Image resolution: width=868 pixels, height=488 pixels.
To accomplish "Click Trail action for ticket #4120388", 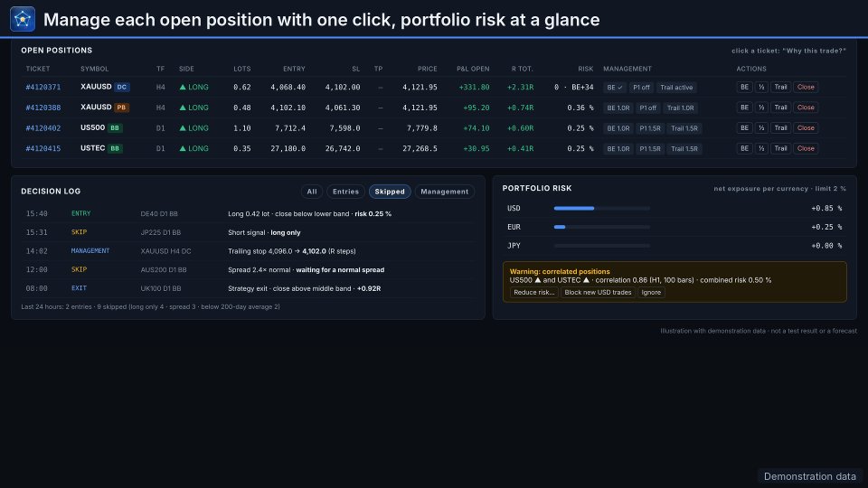I will point(780,108).
